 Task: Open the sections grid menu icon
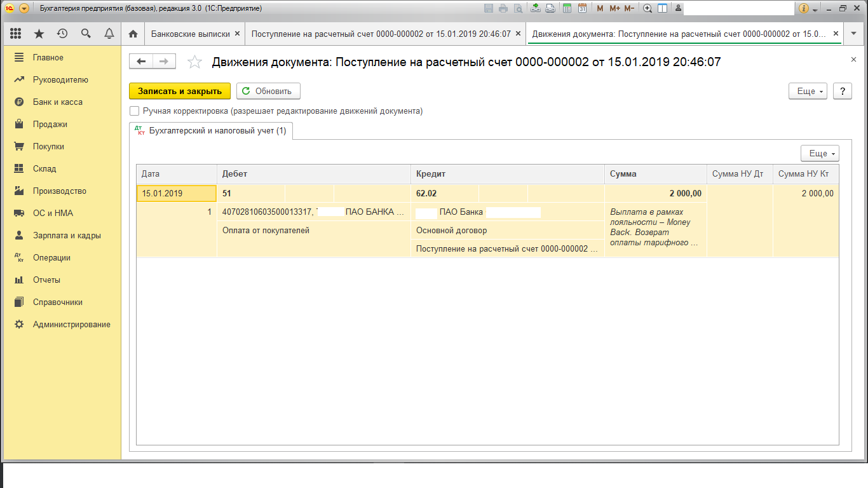click(x=16, y=34)
